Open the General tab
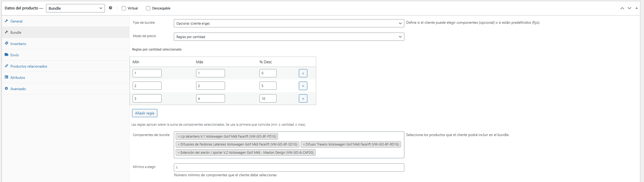The height and width of the screenshot is (182, 644). 66,21
